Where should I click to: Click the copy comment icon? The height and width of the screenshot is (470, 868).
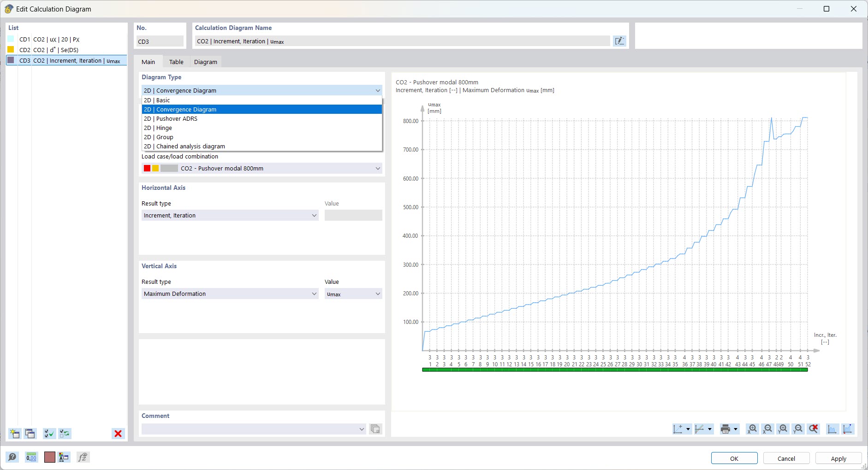[x=375, y=429]
